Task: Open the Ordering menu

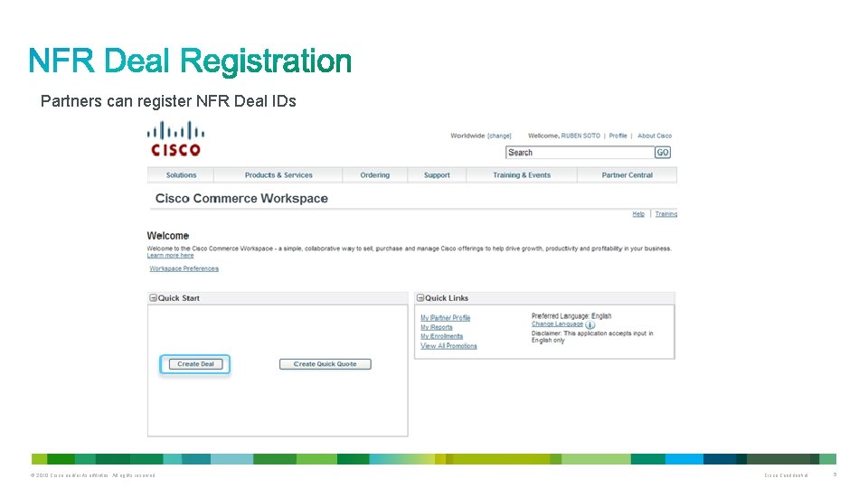Action: pyautogui.click(x=374, y=174)
